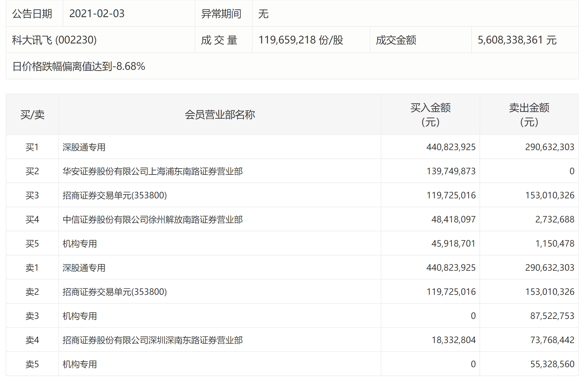The image size is (588, 384).
Task: Open 招商证券深圳深南东路证券营业部 entry
Action: (153, 340)
